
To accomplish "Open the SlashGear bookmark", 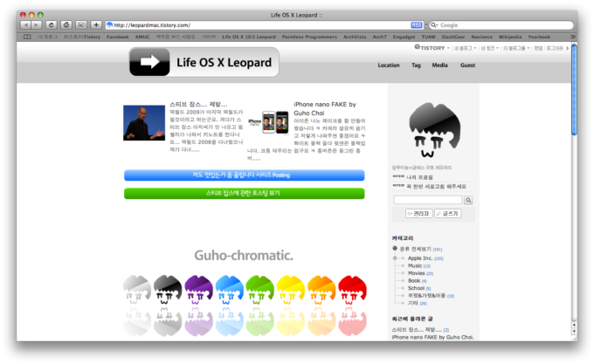I will click(x=453, y=37).
